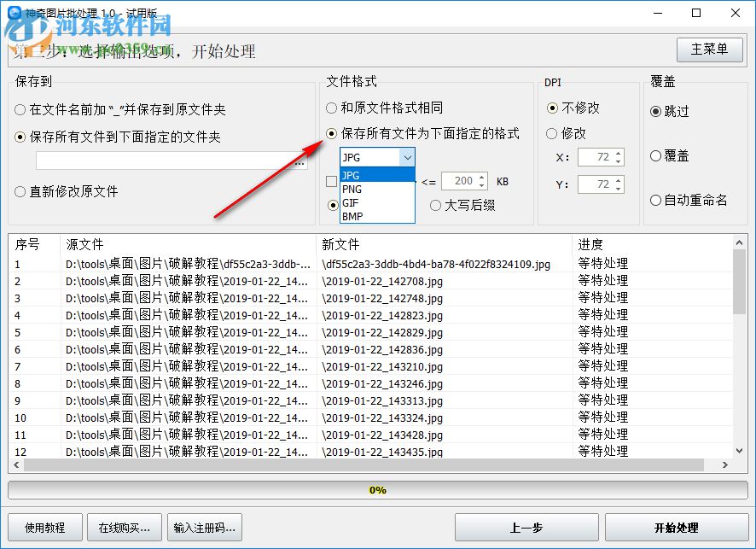Screen dimensions: 756x549
Task: Click scroll left arrow of file list
Action: 16,465
